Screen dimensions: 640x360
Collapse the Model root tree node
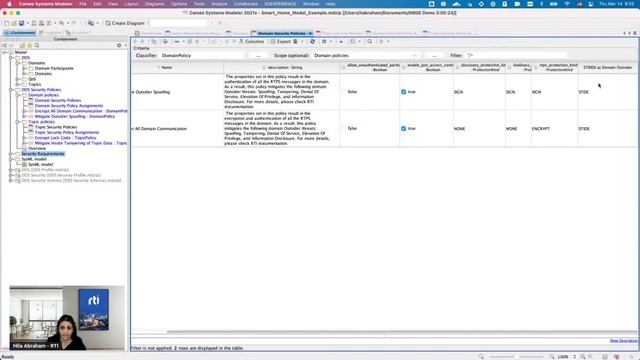(x=4, y=52)
